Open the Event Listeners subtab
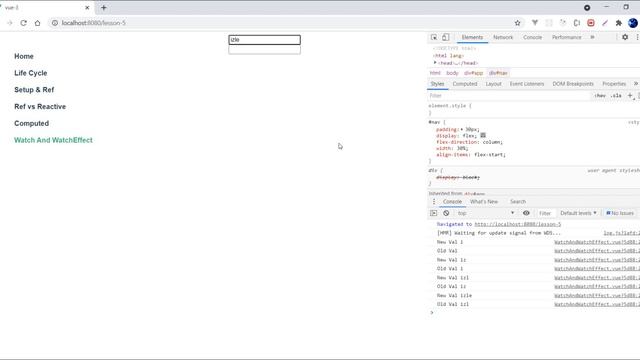The width and height of the screenshot is (640, 360). coord(527,84)
